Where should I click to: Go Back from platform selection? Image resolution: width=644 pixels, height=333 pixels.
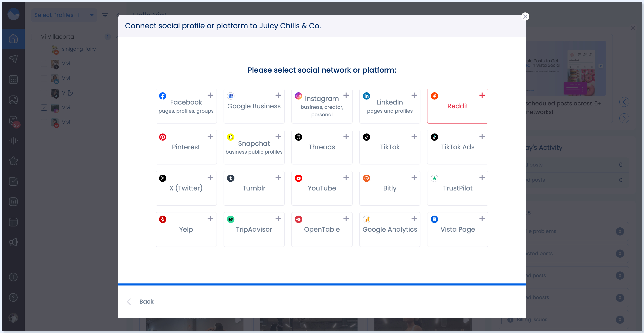(146, 302)
